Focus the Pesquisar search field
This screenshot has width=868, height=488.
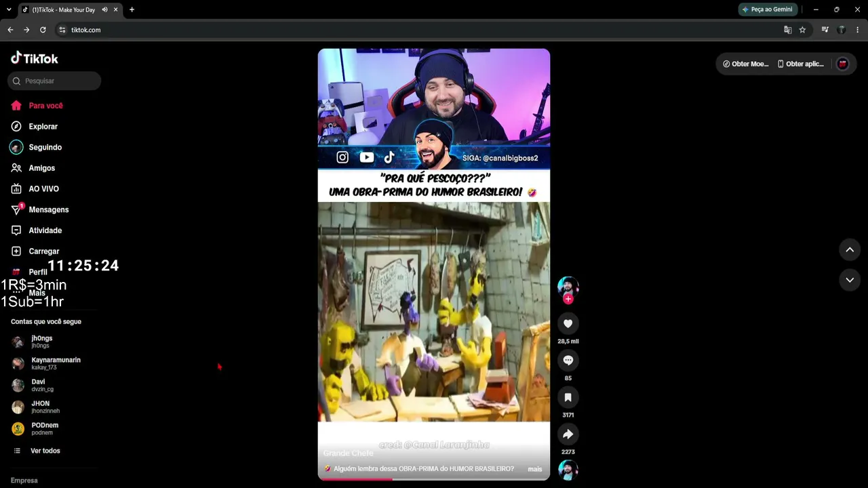(x=54, y=81)
